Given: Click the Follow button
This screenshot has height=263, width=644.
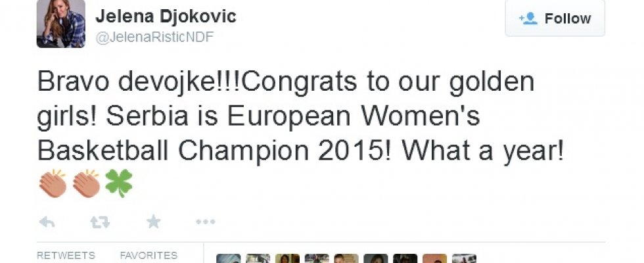Looking at the screenshot, I should (x=555, y=18).
